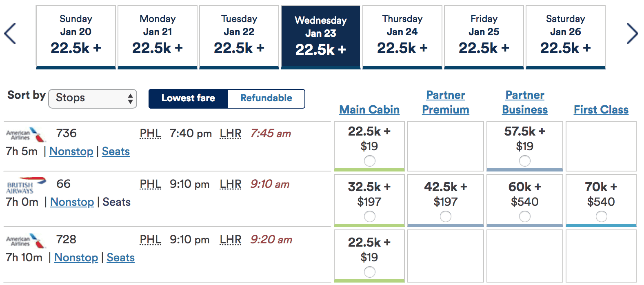Click American Airlines logo for flight 728

click(26, 240)
